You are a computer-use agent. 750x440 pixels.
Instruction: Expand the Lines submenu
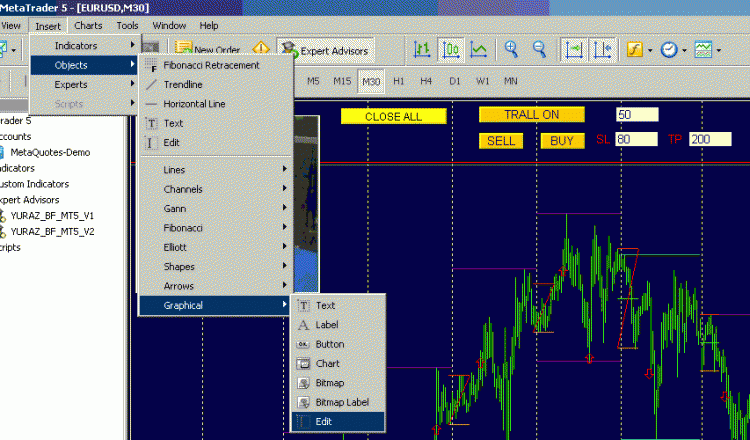pyautogui.click(x=216, y=170)
